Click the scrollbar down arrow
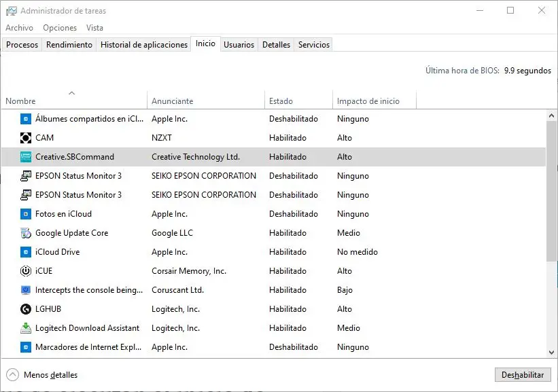Image resolution: width=558 pixels, height=392 pixels. pyautogui.click(x=551, y=352)
